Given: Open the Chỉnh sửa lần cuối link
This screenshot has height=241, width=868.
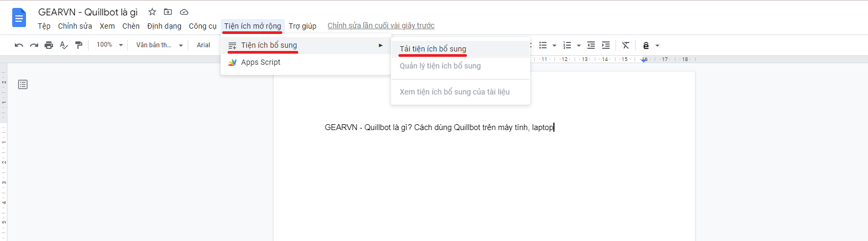Looking at the screenshot, I should (381, 25).
